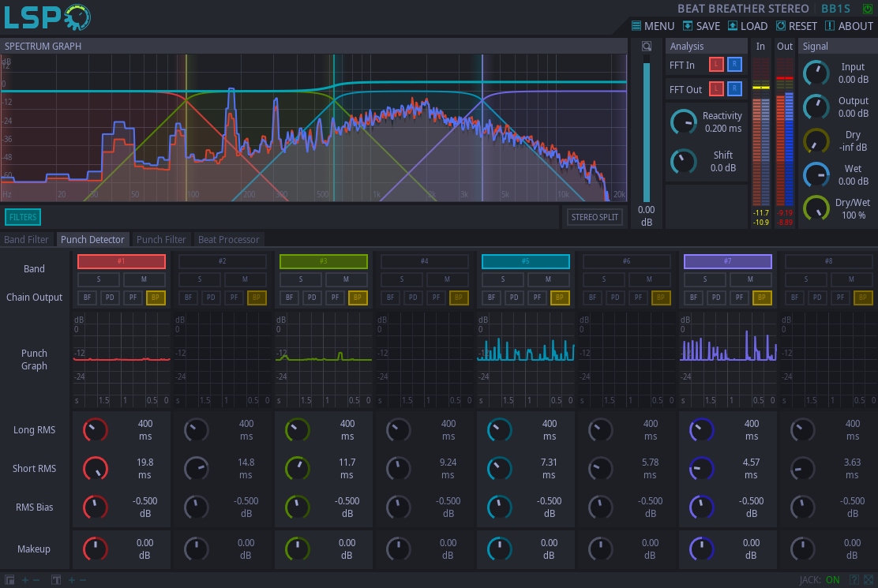Click the window scaling icon in status bar
The width and height of the screenshot is (878, 588).
click(9, 580)
